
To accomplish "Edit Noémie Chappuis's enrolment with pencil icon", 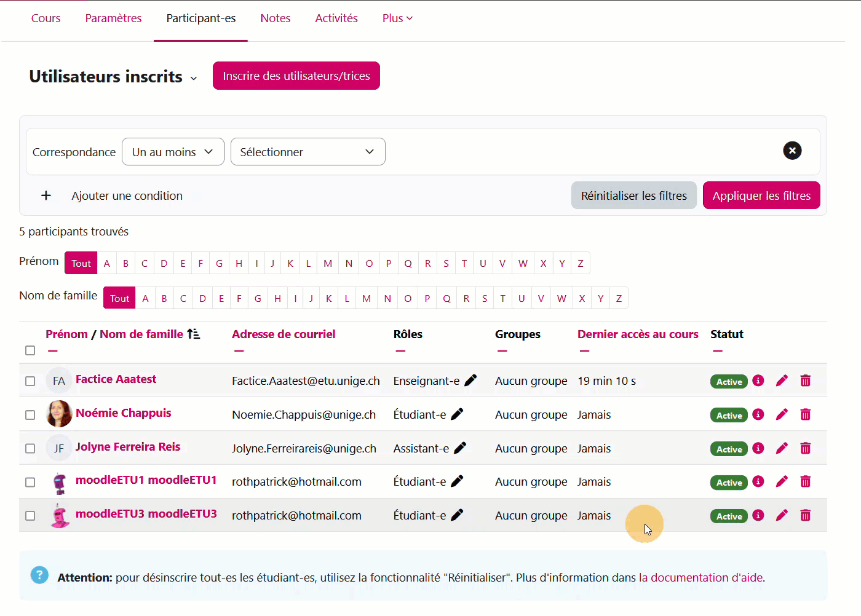I will click(782, 415).
